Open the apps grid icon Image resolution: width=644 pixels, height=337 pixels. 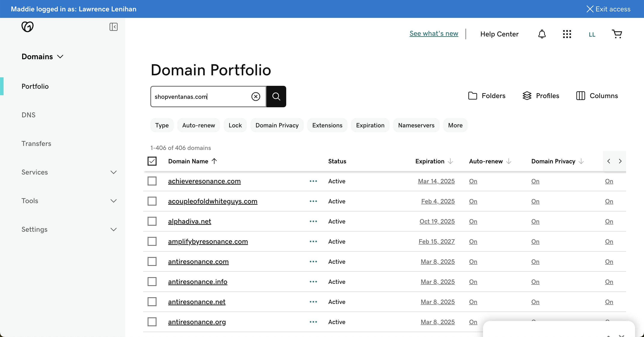[x=567, y=34]
